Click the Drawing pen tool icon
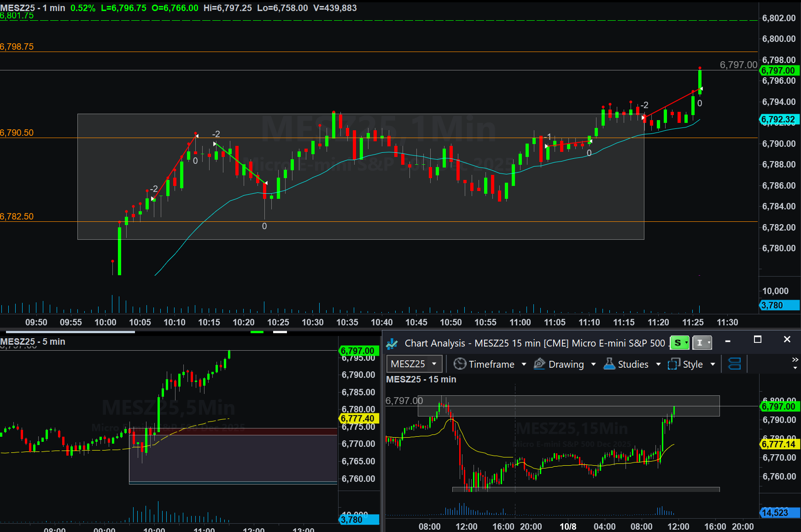Image resolution: width=801 pixels, height=532 pixels. (x=539, y=364)
